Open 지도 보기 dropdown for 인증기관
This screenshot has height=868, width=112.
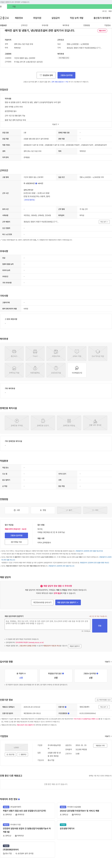coord(104,707)
